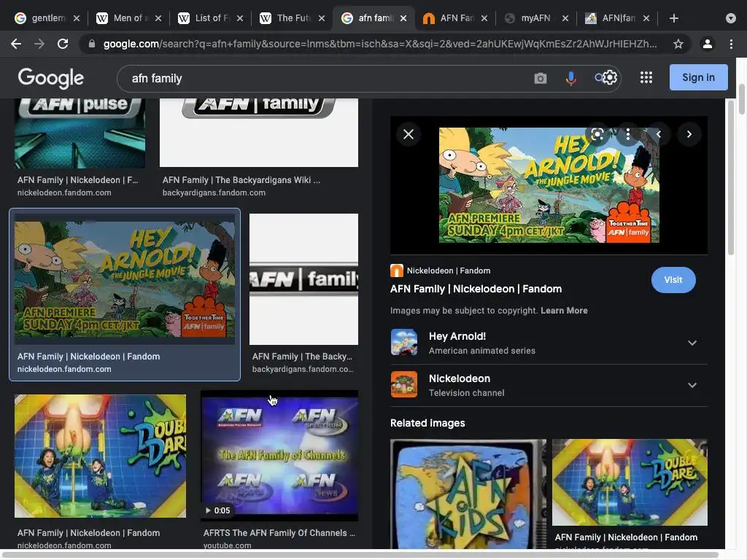Close the AFN Fan tab
The image size is (747, 560).
click(484, 18)
